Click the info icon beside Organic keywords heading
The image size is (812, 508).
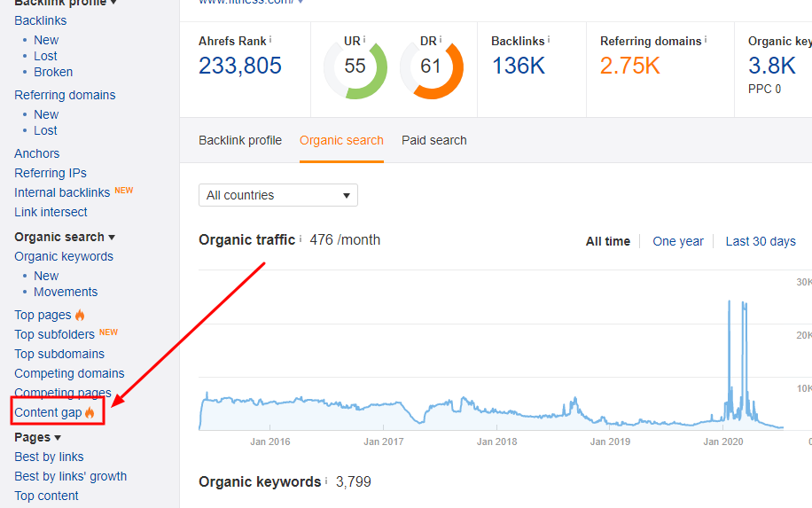[326, 481]
